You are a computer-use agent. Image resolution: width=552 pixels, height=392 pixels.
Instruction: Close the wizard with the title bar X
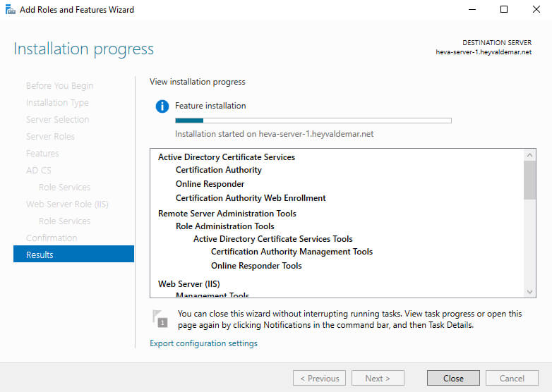tap(536, 9)
